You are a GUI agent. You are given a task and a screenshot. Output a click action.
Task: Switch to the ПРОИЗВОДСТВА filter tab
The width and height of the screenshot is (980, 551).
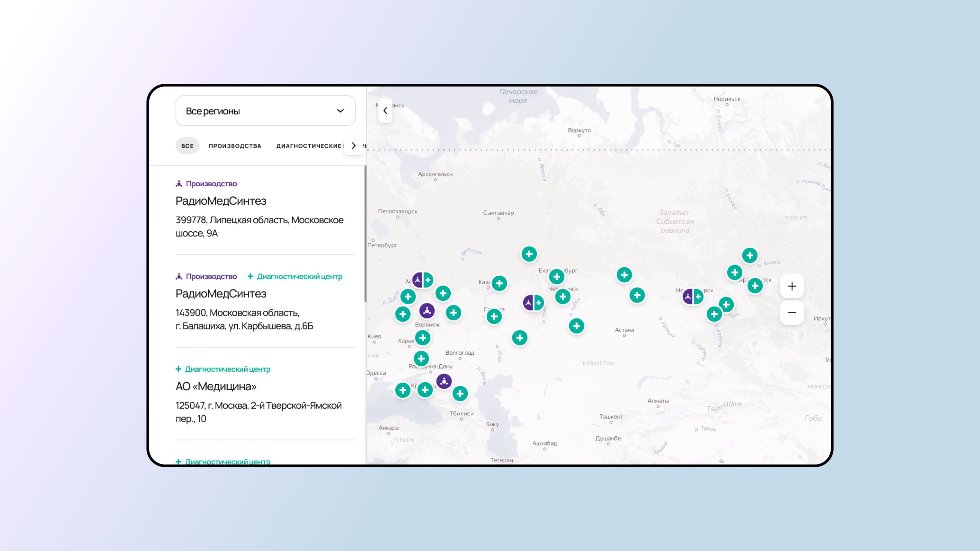click(235, 146)
